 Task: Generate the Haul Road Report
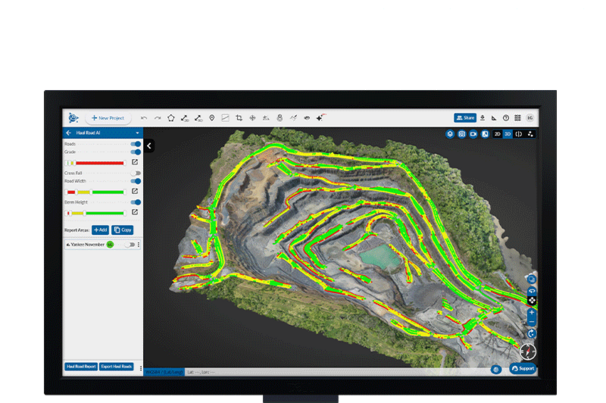[81, 367]
